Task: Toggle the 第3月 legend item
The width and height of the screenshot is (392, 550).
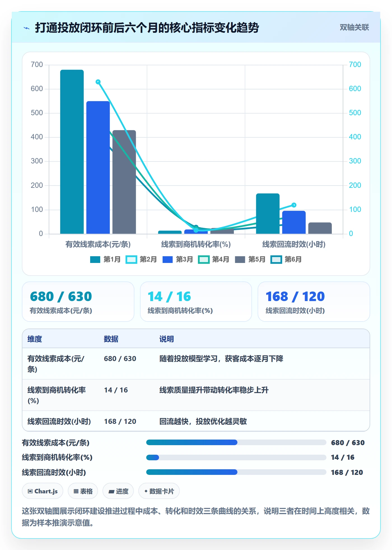Action: tap(178, 260)
